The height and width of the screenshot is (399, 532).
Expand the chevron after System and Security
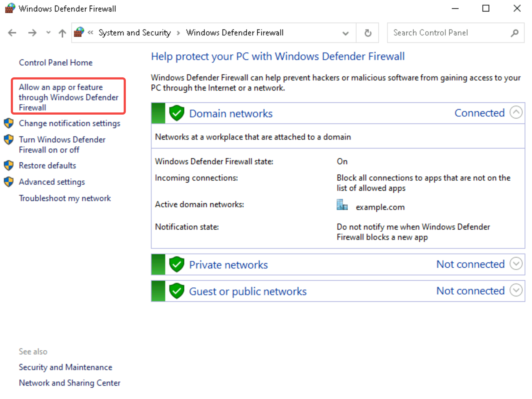(x=178, y=33)
